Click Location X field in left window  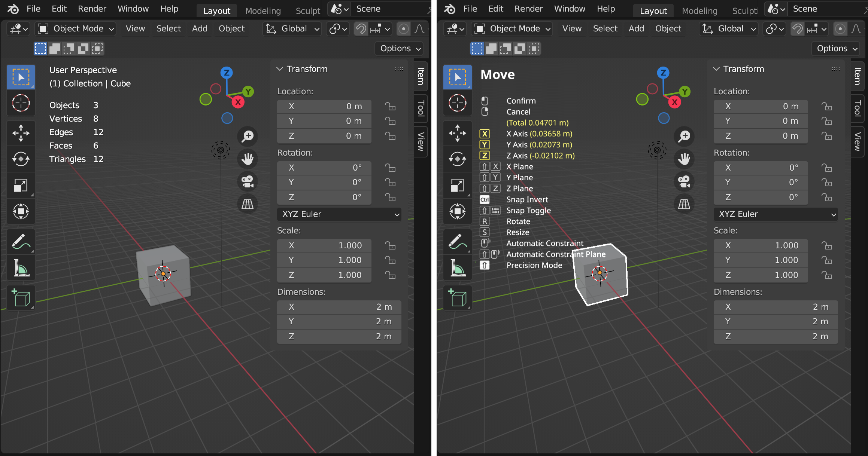(324, 107)
